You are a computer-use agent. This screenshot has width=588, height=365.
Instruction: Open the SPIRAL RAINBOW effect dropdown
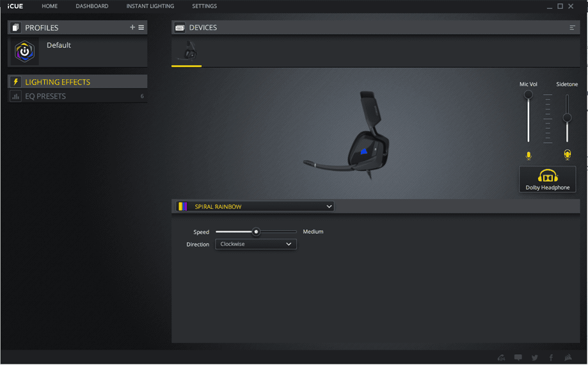[x=255, y=206]
